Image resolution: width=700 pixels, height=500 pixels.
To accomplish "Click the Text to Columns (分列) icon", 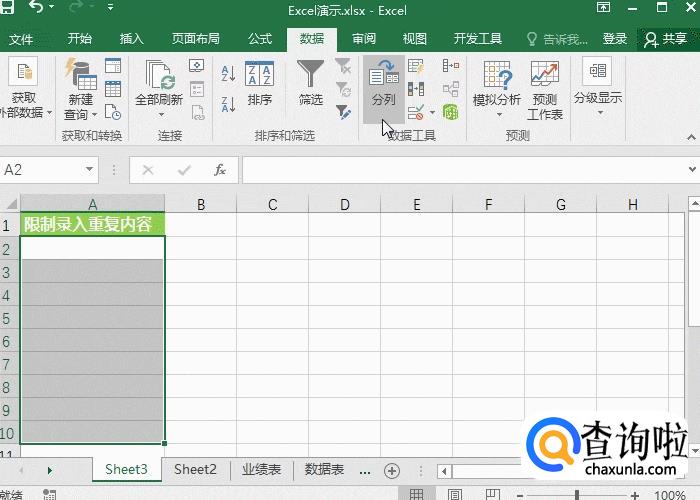I will [x=383, y=76].
